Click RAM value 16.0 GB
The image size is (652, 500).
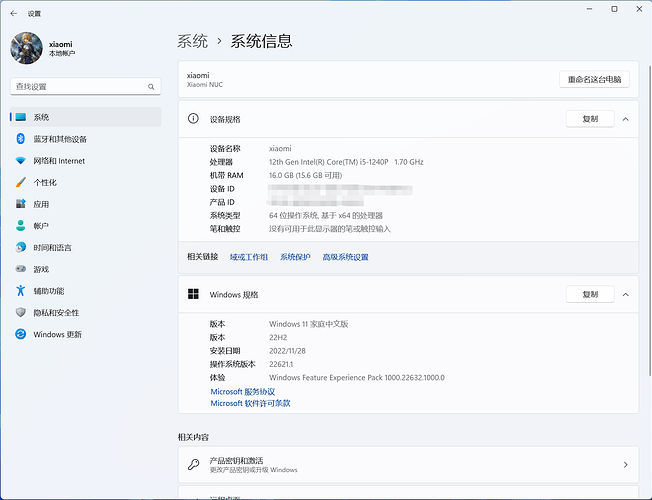point(305,175)
